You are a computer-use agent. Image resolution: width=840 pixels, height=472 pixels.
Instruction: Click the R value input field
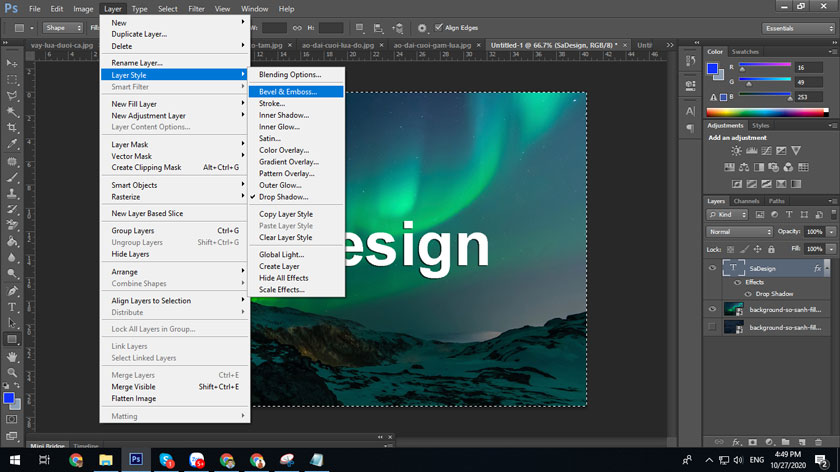(808, 68)
